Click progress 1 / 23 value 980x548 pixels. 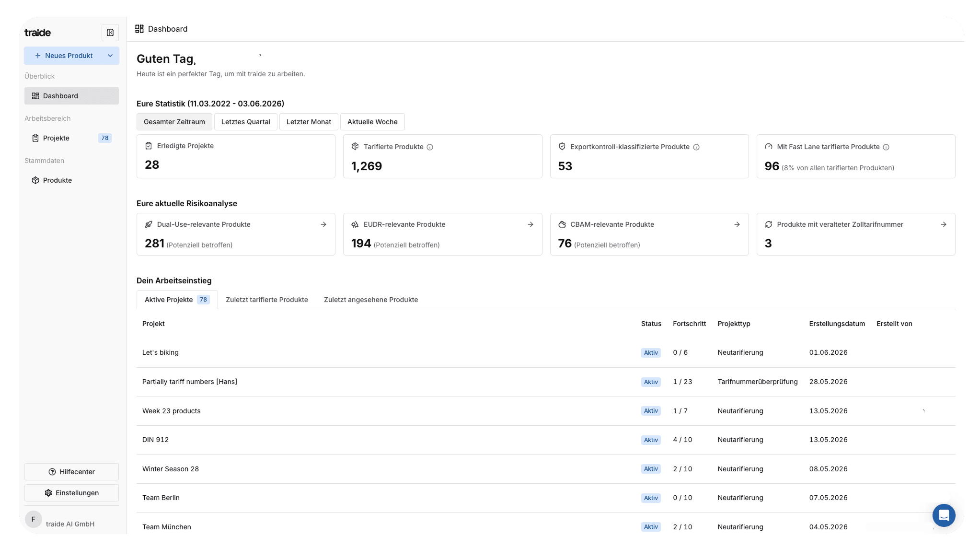682,382
